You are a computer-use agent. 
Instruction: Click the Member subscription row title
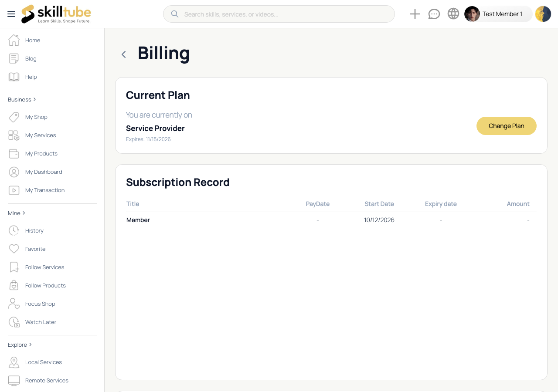(x=138, y=220)
